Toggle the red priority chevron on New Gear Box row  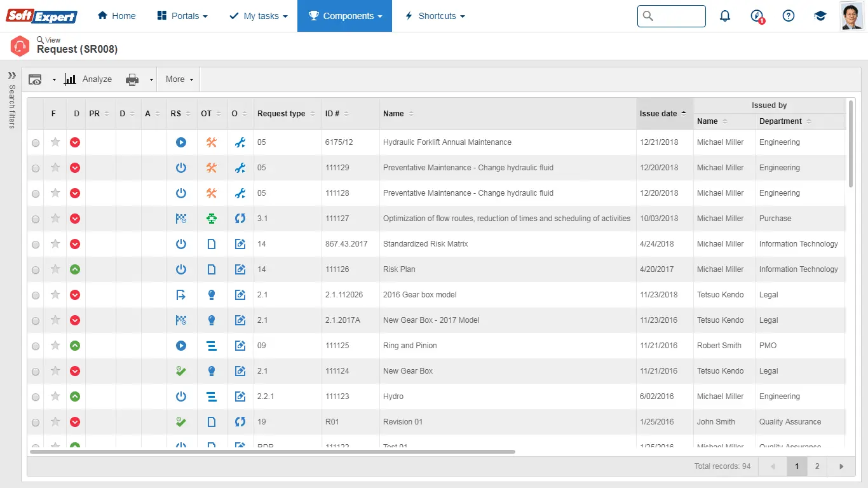(x=75, y=370)
